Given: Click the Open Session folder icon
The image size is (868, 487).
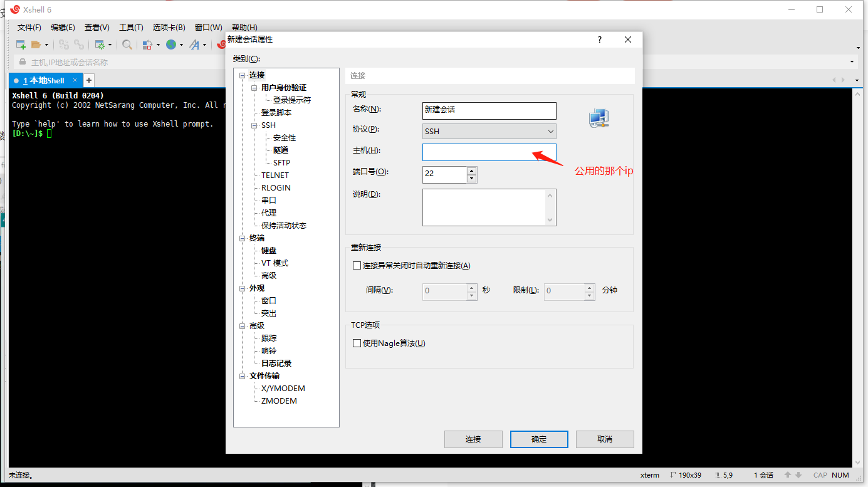Looking at the screenshot, I should click(x=36, y=45).
